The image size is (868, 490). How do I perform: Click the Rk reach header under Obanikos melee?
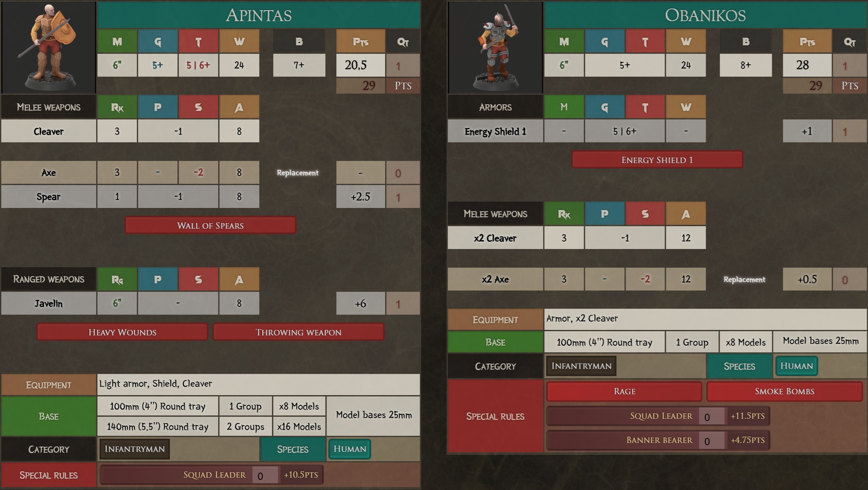click(x=564, y=214)
